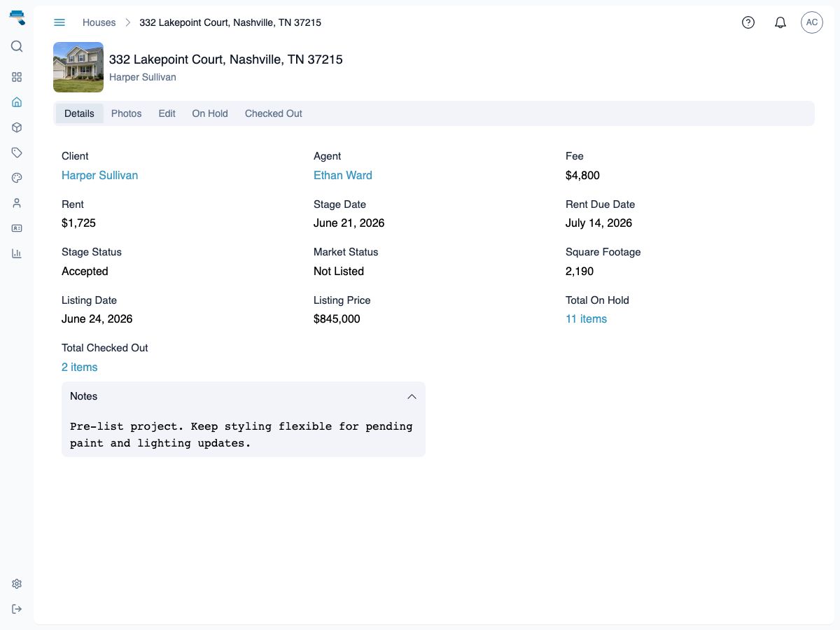The image size is (840, 630).
Task: Click the notes text about pre-list project
Action: 241,434
